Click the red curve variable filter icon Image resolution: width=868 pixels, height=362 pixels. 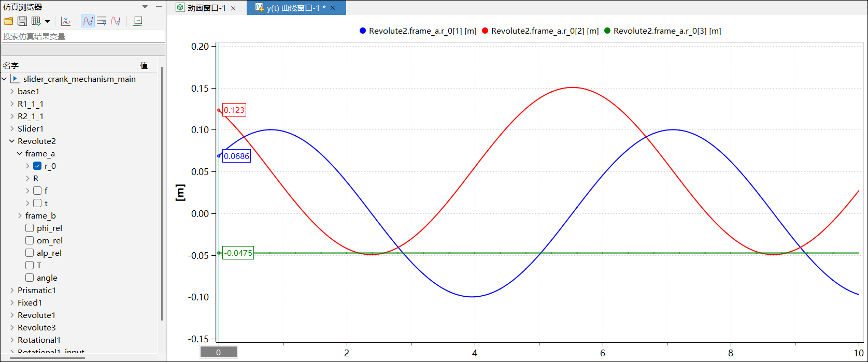click(116, 21)
